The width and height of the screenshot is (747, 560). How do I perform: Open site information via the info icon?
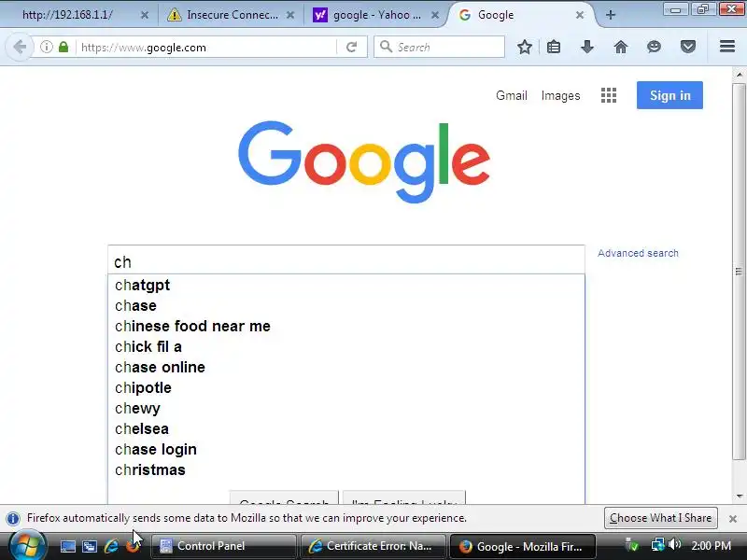(x=46, y=47)
